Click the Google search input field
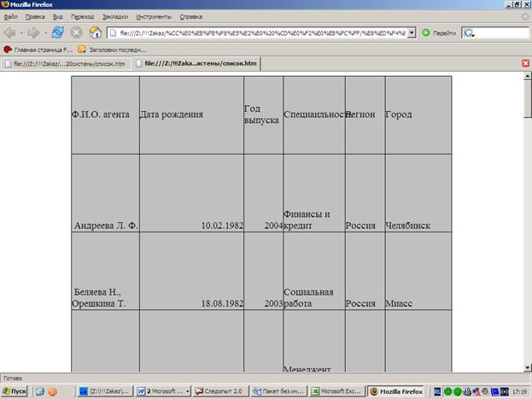This screenshot has width=532, height=399. [x=502, y=33]
